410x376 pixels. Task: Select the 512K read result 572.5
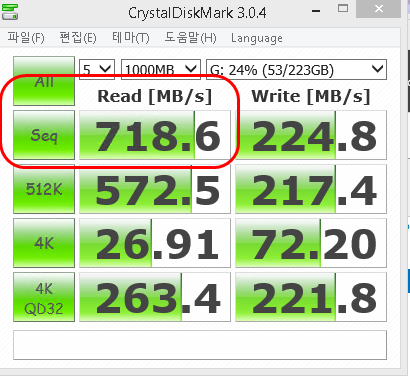pos(155,189)
